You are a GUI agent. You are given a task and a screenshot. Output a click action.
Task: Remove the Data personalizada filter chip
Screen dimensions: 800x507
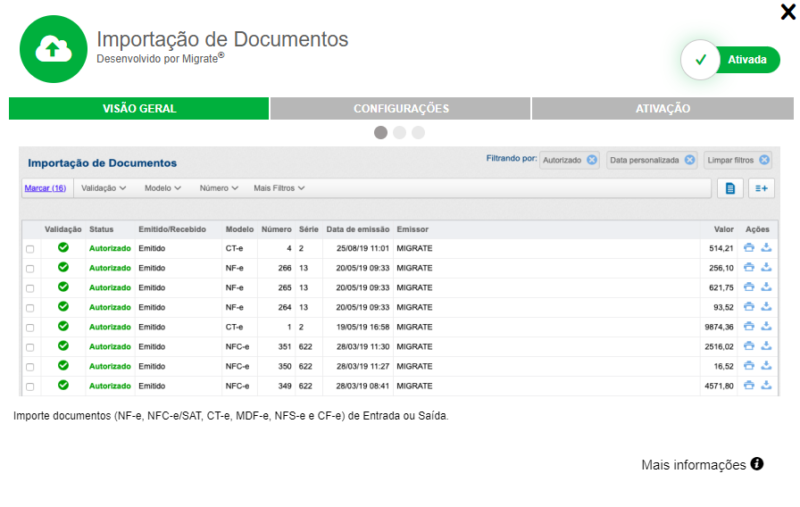[689, 160]
